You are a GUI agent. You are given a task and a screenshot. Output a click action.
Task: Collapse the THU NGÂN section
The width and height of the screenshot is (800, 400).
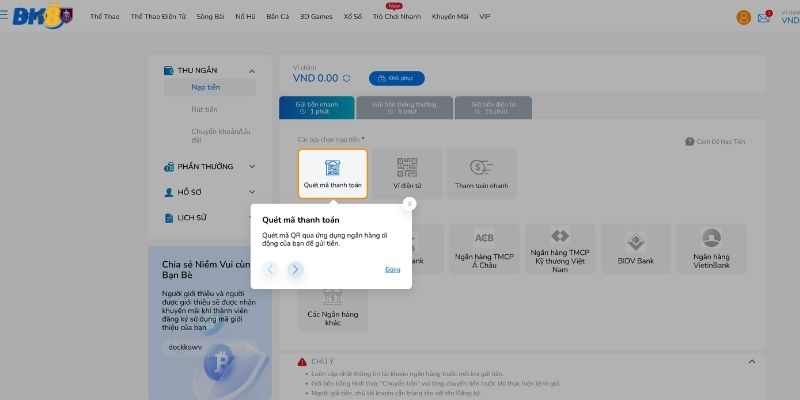252,71
